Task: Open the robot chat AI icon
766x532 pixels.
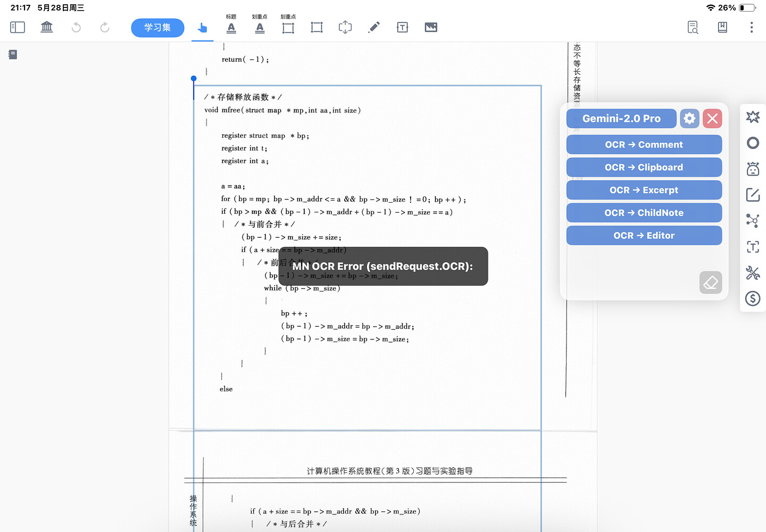Action: [753, 169]
